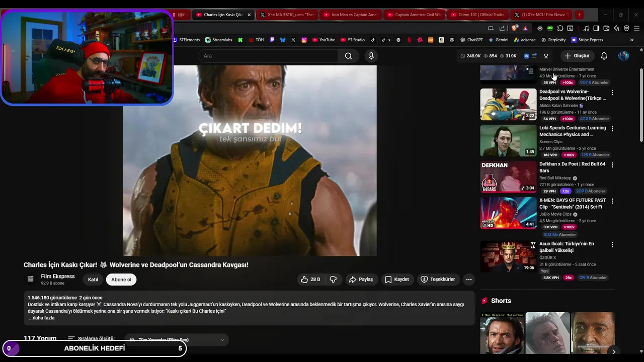
Task: Open more actions ellipsis beside Teşekkürler
Action: (469, 280)
